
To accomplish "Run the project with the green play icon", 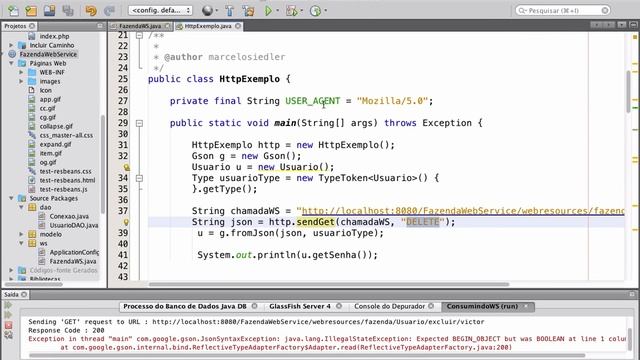I will [x=268, y=11].
